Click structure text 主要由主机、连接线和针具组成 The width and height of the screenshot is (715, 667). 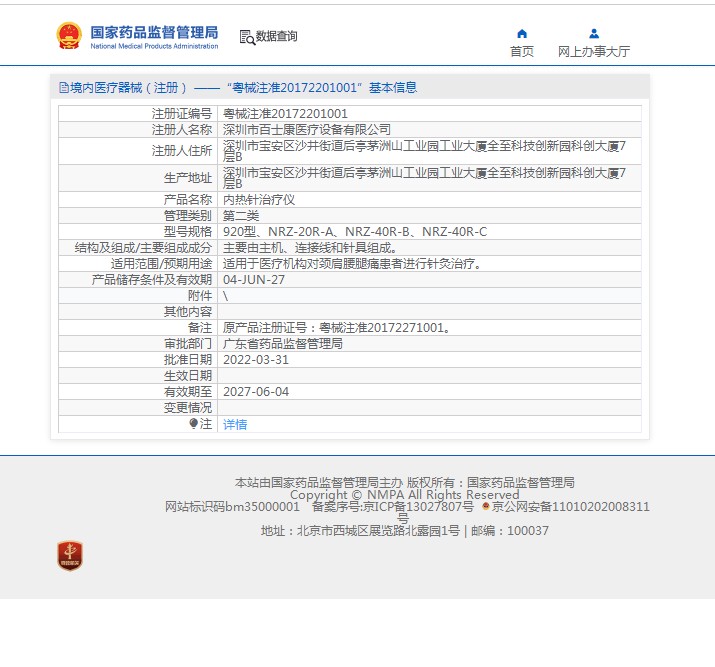(310, 248)
